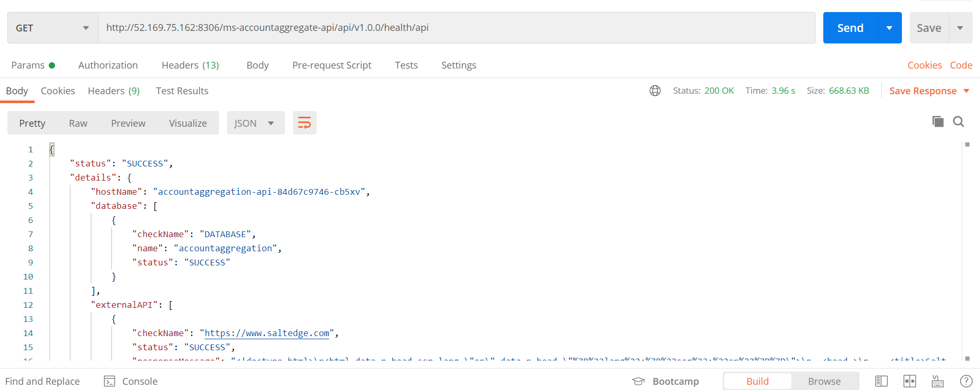
Task: Open the two-pane layout icon
Action: point(910,381)
